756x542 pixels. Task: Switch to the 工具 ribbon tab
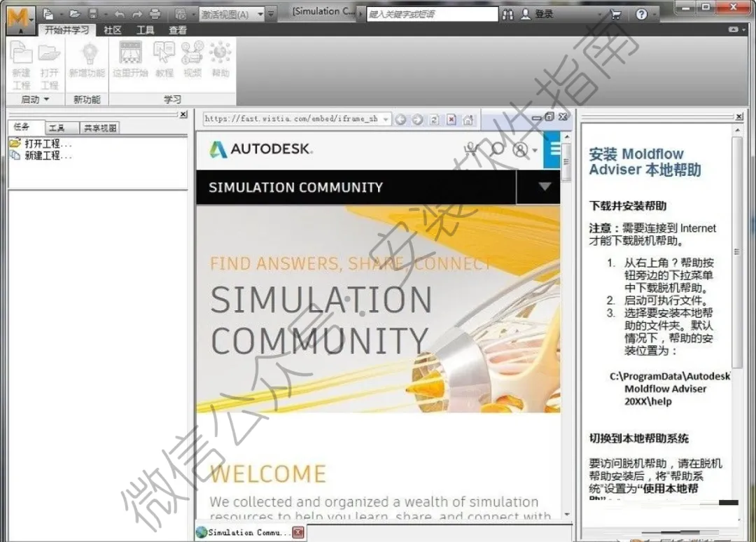click(x=145, y=30)
